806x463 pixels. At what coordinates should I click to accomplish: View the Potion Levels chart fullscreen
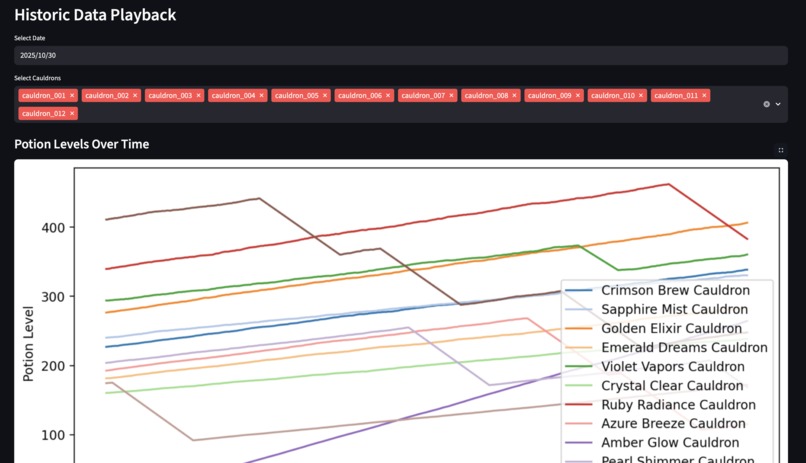coord(781,150)
